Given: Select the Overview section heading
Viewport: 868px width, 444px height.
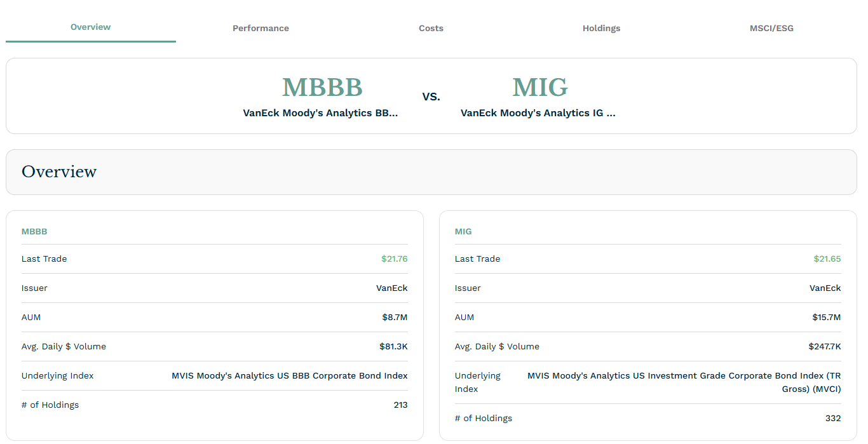Looking at the screenshot, I should pyautogui.click(x=59, y=172).
